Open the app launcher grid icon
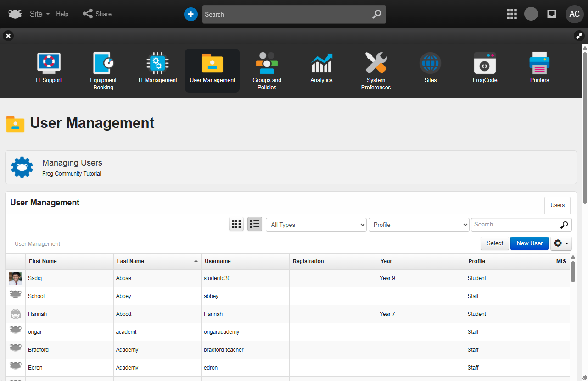 (x=512, y=14)
